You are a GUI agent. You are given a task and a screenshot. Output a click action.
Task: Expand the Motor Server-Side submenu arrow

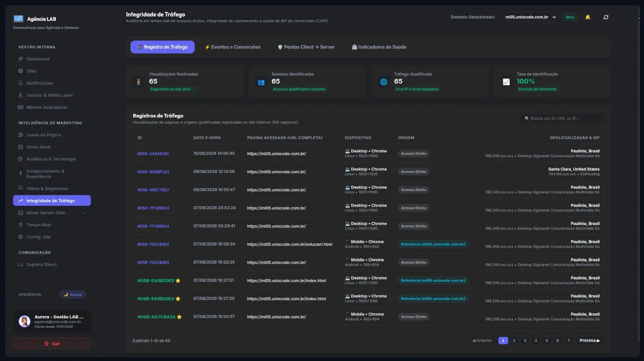coord(85,213)
